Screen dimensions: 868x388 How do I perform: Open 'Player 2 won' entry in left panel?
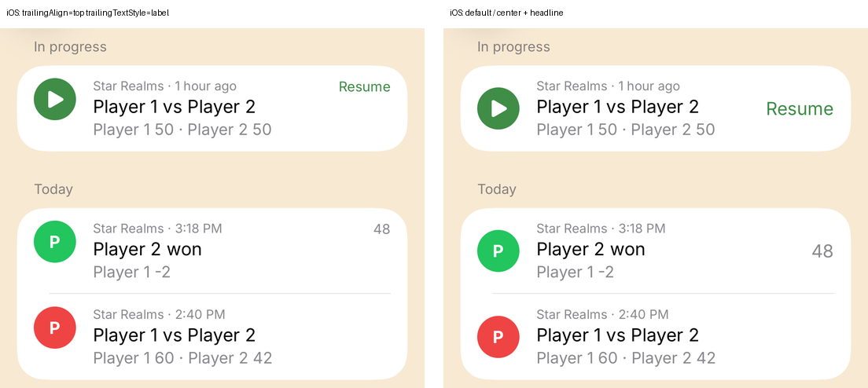pyautogui.click(x=212, y=250)
